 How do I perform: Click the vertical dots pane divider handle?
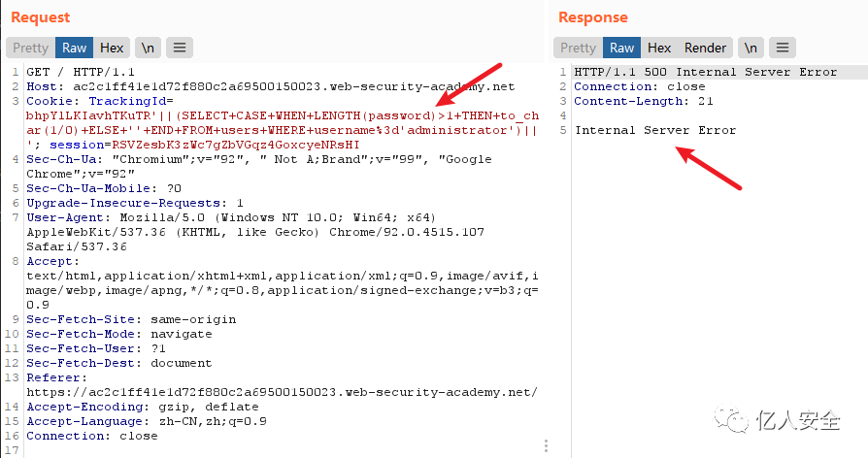pyautogui.click(x=546, y=445)
